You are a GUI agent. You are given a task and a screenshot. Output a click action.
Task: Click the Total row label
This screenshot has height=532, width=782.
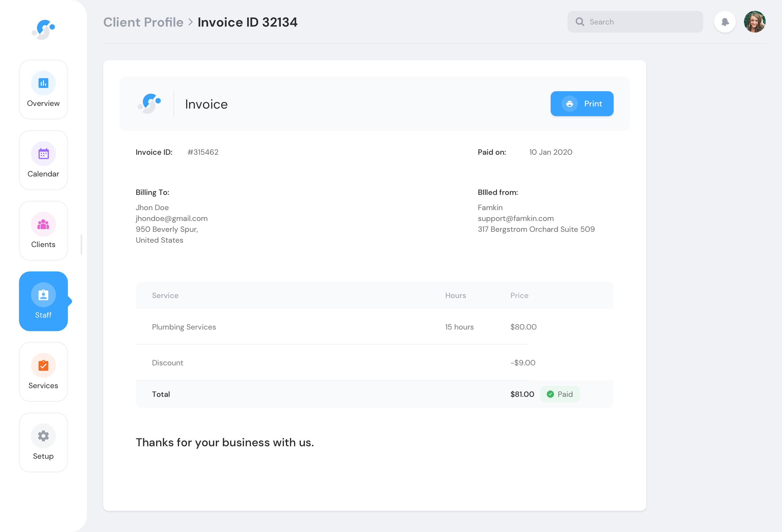pos(161,394)
